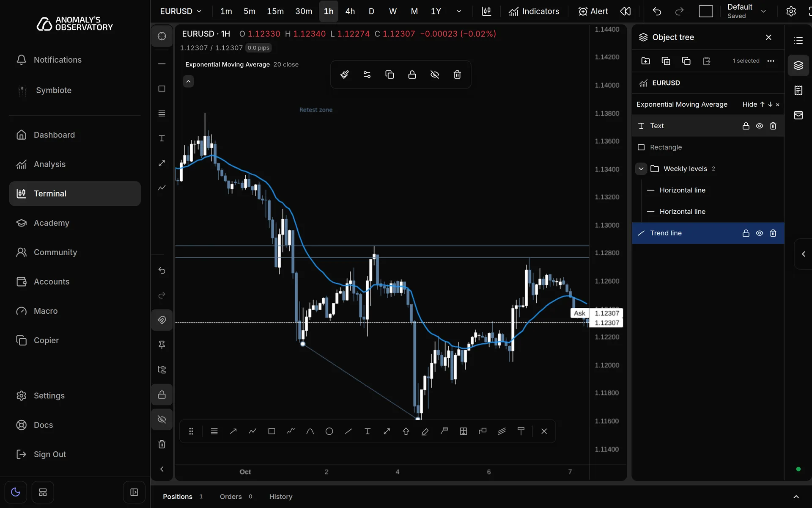Open Analysis in the sidebar
This screenshot has height=508, width=812.
(x=75, y=164)
